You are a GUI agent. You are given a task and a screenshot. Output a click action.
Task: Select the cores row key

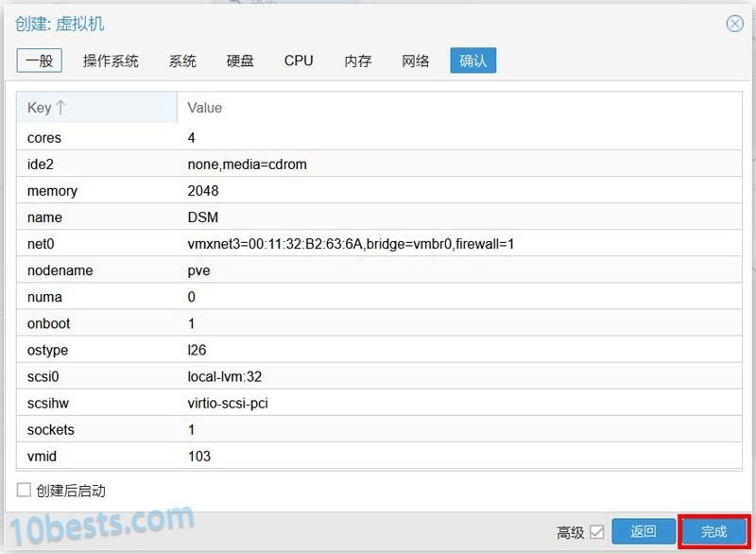[44, 138]
